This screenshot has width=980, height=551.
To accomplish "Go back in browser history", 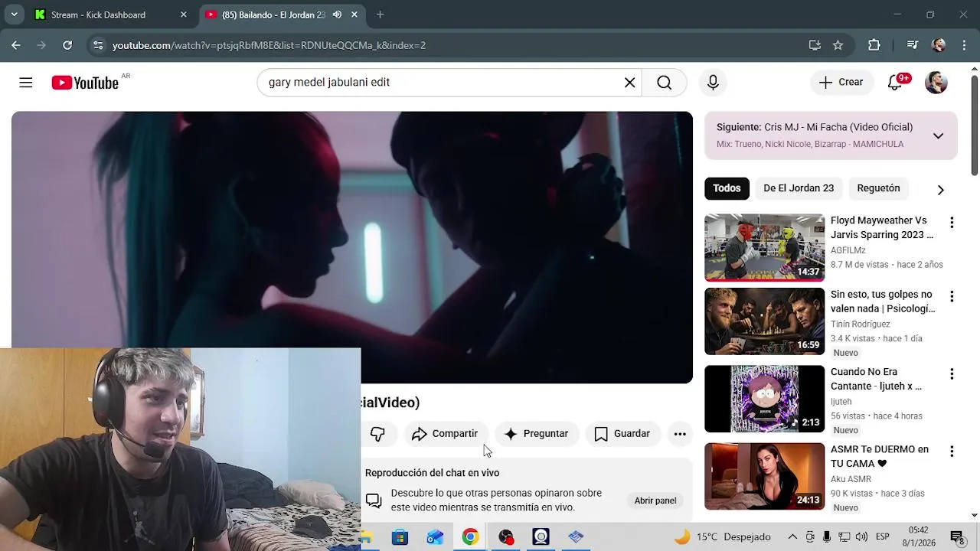I will [16, 45].
